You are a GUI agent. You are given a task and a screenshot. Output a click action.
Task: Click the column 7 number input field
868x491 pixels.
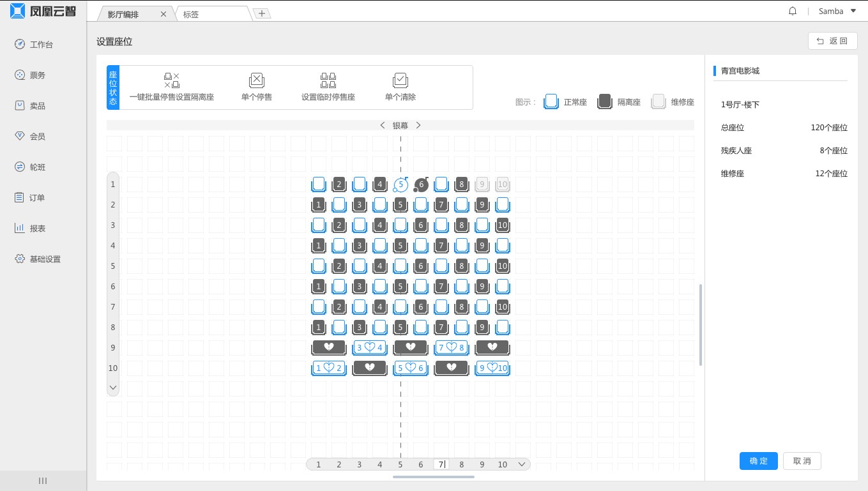[x=441, y=464]
